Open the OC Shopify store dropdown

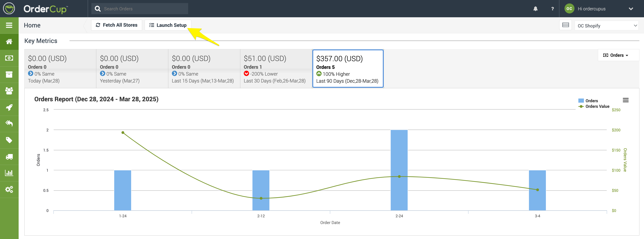[x=606, y=26]
